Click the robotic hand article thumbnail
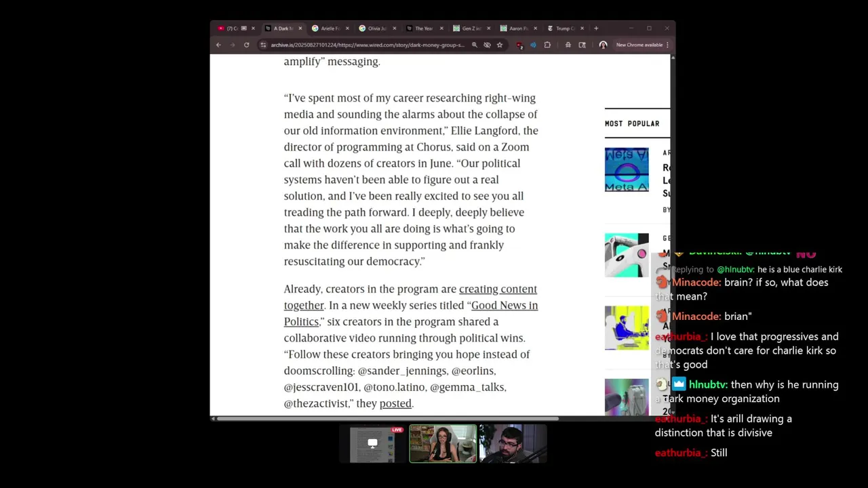 [627, 255]
